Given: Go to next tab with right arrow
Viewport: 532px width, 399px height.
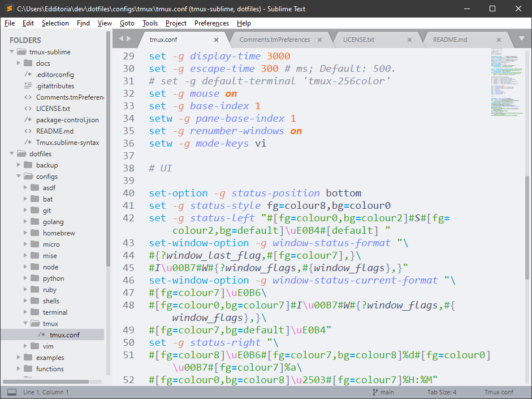Looking at the screenshot, I should pyautogui.click(x=129, y=38).
